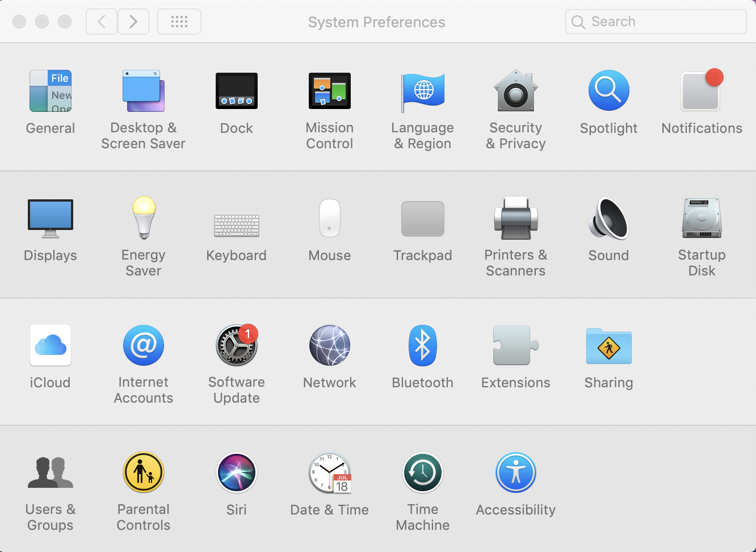Click the Show All grid button
This screenshot has width=756, height=552.
[x=179, y=22]
